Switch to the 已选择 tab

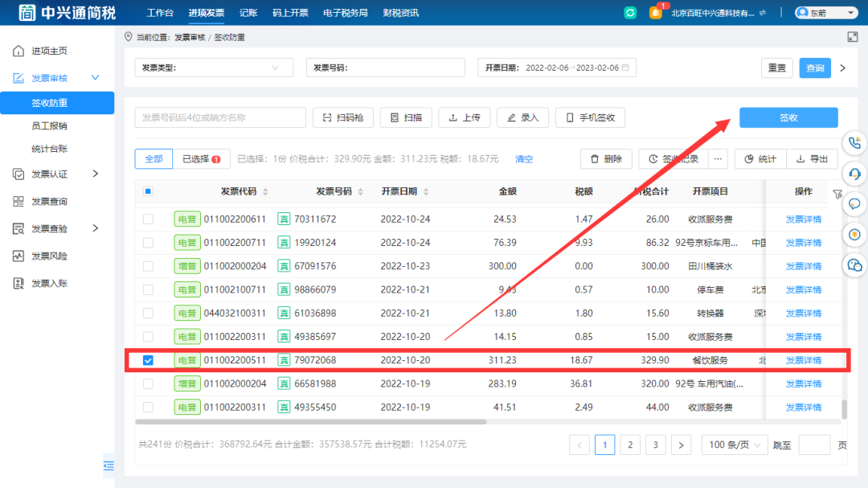click(x=202, y=159)
